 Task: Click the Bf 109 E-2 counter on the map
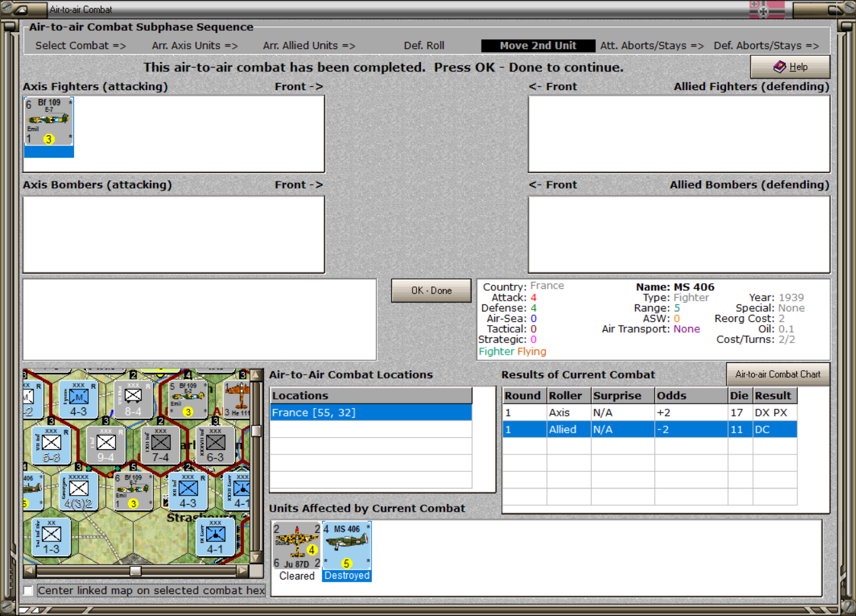(187, 398)
